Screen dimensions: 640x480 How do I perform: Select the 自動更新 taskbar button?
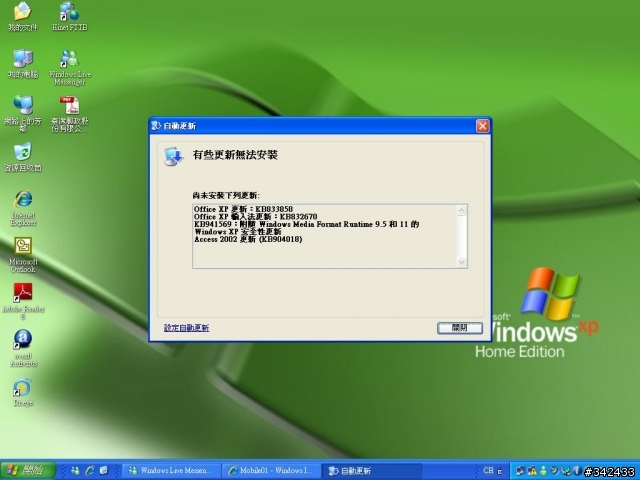(373, 471)
